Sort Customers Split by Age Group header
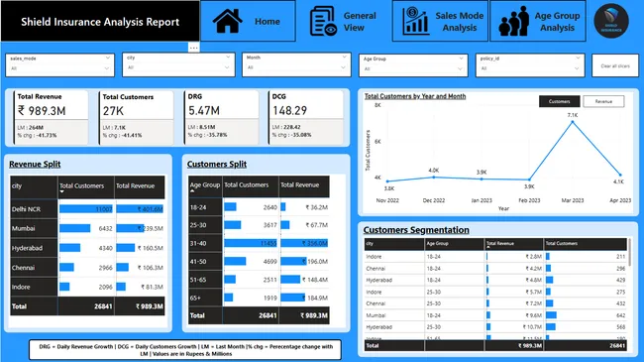 [x=205, y=185]
